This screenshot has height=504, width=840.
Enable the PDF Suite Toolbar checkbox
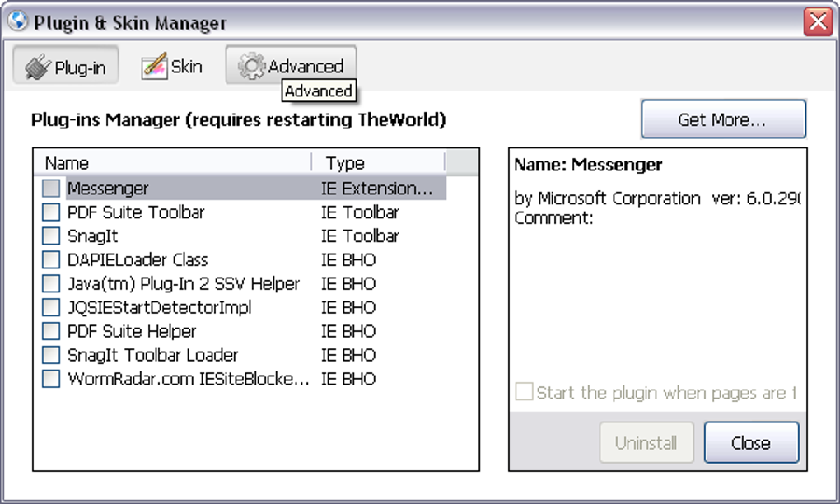tap(51, 212)
